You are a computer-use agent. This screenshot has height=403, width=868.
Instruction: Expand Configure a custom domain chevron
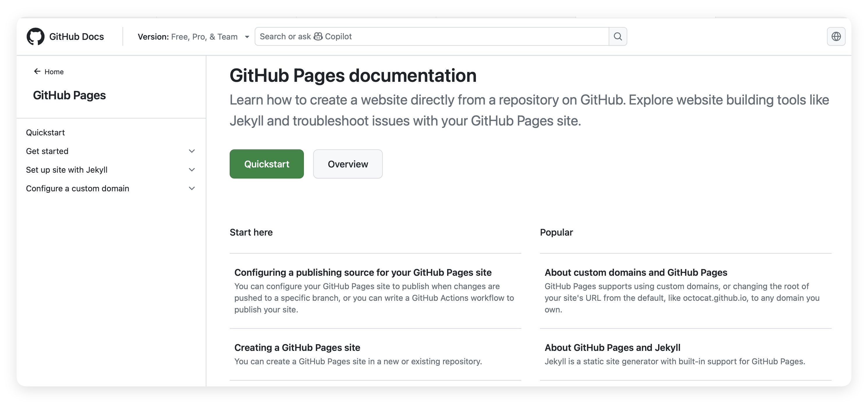[x=192, y=188]
